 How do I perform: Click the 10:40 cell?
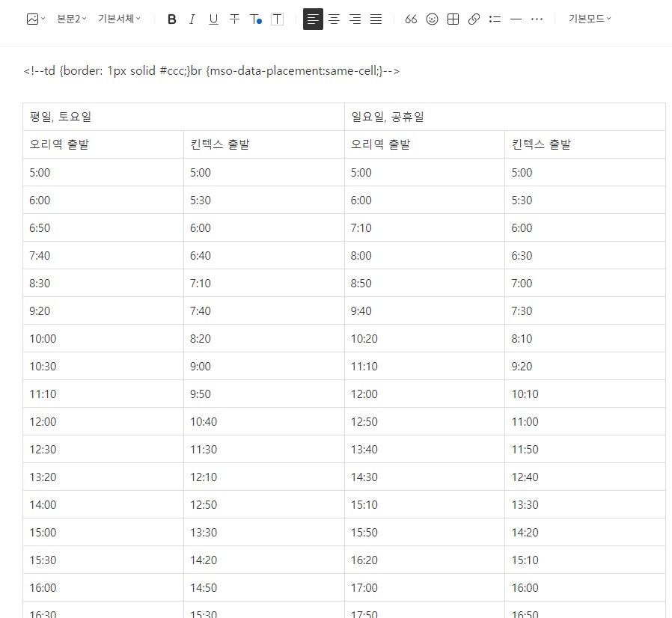(264, 421)
